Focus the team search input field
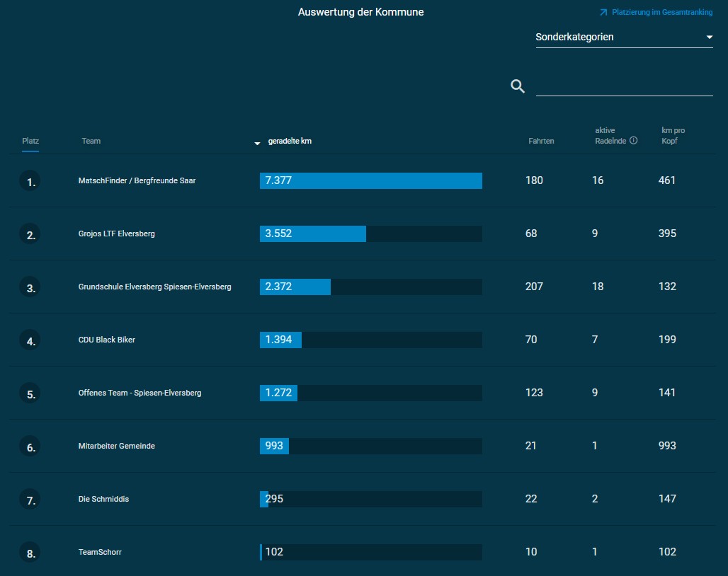 coord(624,86)
